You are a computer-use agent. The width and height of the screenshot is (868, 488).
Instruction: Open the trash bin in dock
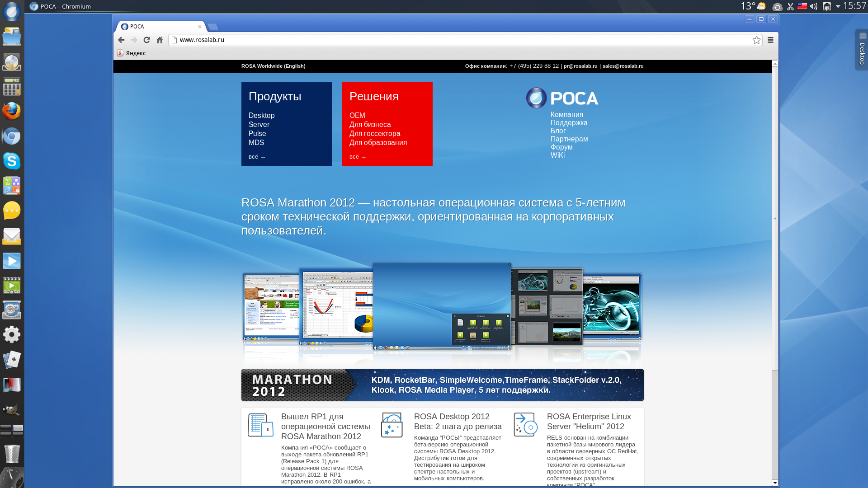12,454
